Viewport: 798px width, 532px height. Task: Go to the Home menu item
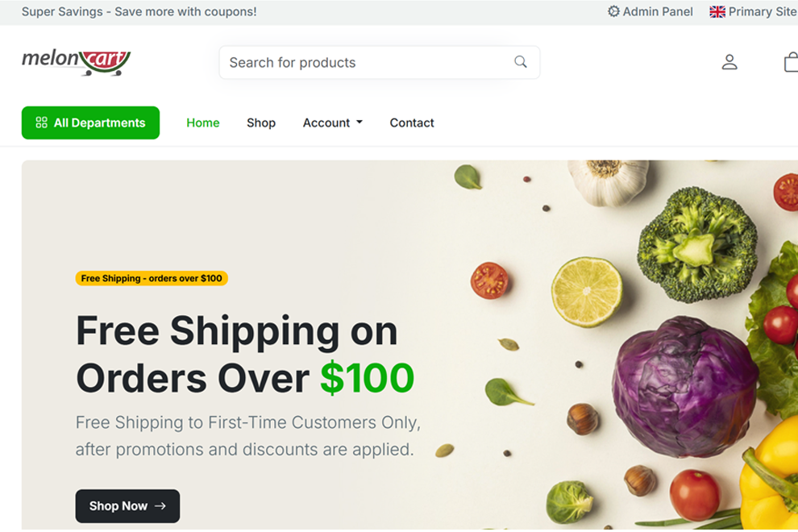[202, 123]
